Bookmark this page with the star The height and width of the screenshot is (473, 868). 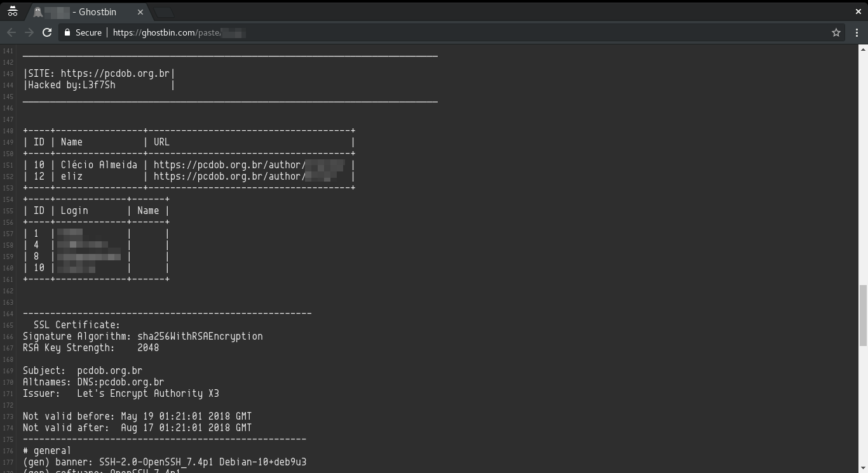coord(836,32)
